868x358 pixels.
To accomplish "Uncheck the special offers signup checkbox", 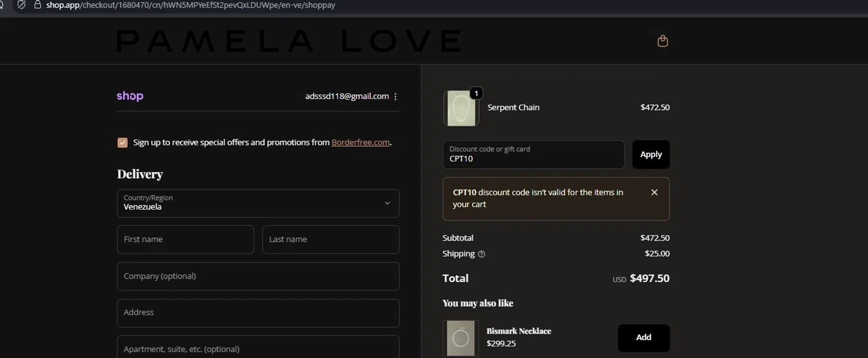I will [123, 143].
